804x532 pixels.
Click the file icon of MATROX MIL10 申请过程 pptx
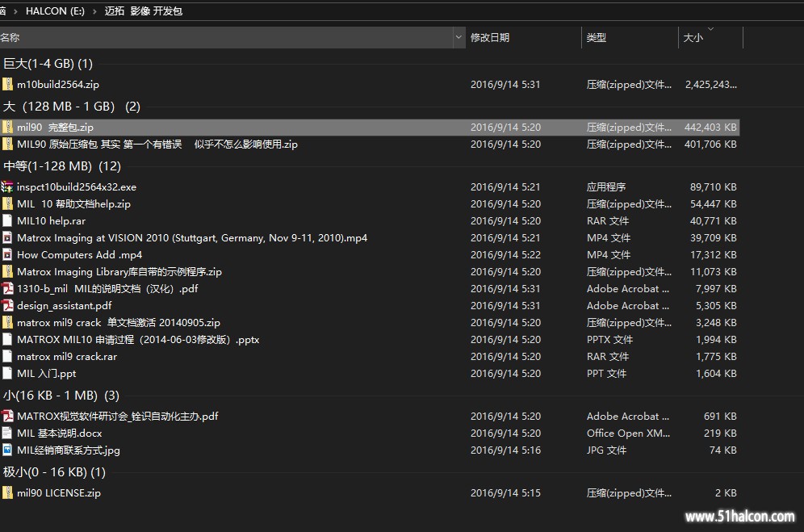click(x=7, y=339)
